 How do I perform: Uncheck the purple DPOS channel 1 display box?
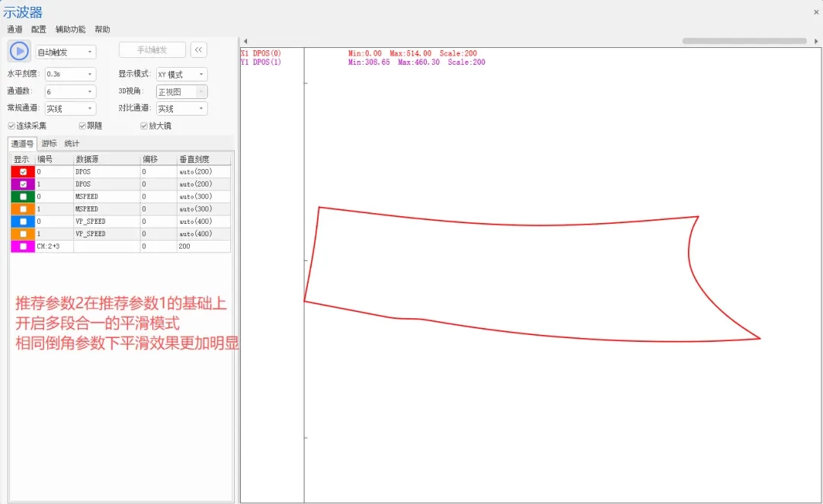(23, 184)
